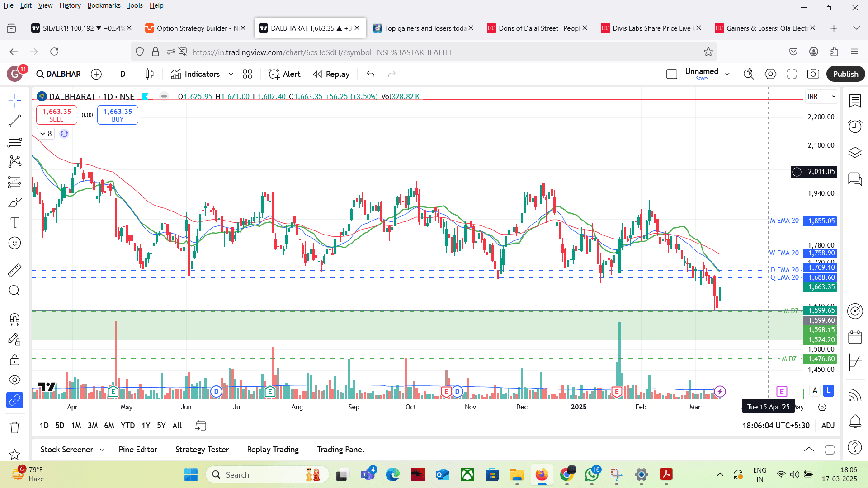Expand the collapsed indicator legend showing 8
The height and width of the screenshot is (488, 868).
point(46,134)
